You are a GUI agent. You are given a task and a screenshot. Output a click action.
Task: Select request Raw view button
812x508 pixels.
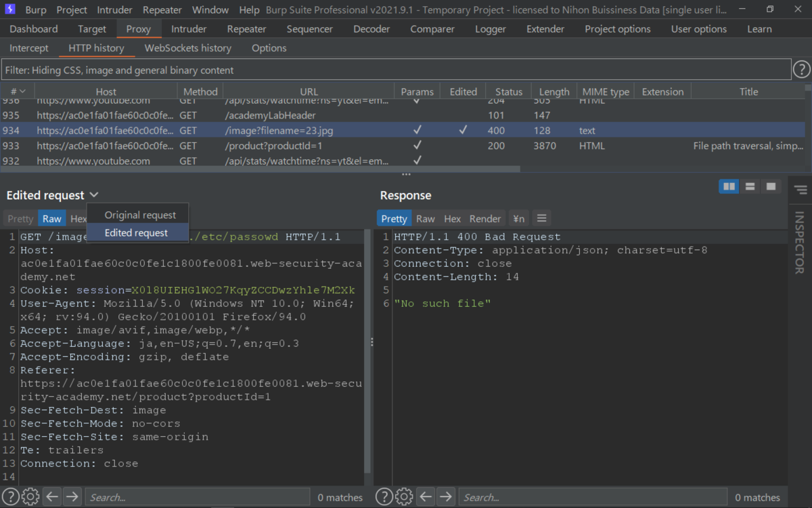(x=52, y=218)
